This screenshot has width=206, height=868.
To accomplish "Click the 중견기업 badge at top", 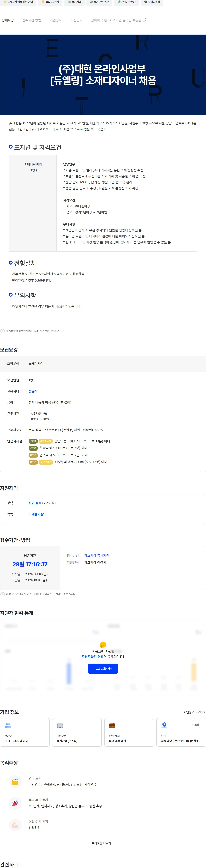I will click(74, 2).
